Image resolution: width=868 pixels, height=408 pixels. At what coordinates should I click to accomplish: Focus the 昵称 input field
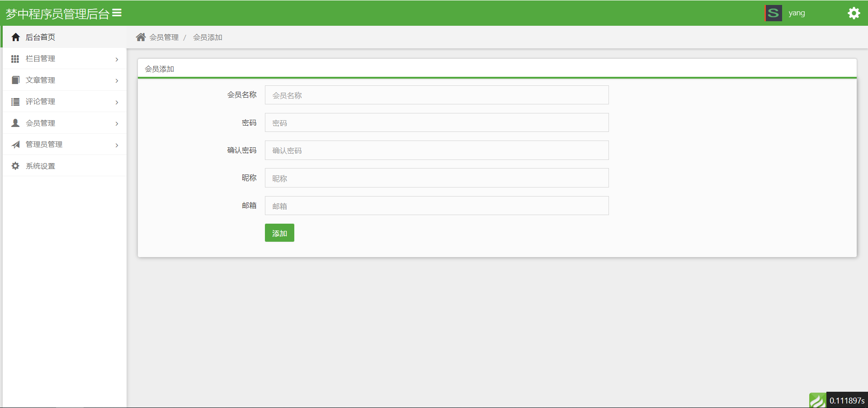click(x=437, y=178)
